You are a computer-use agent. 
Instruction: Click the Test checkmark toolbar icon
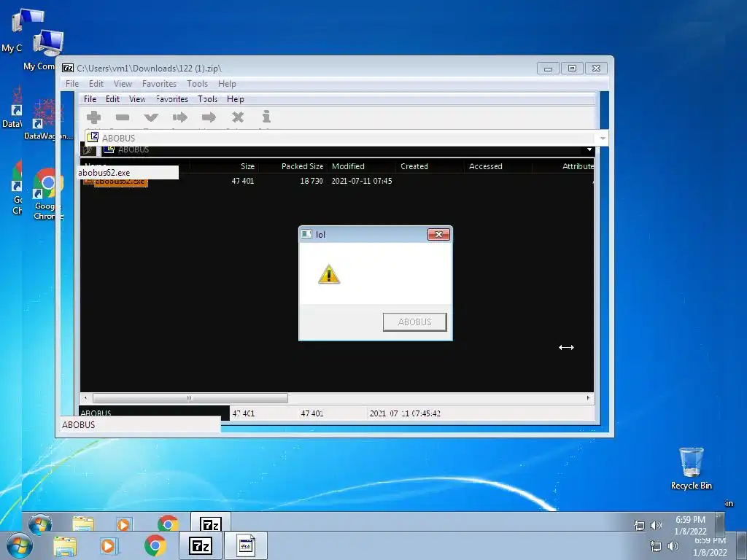point(151,117)
